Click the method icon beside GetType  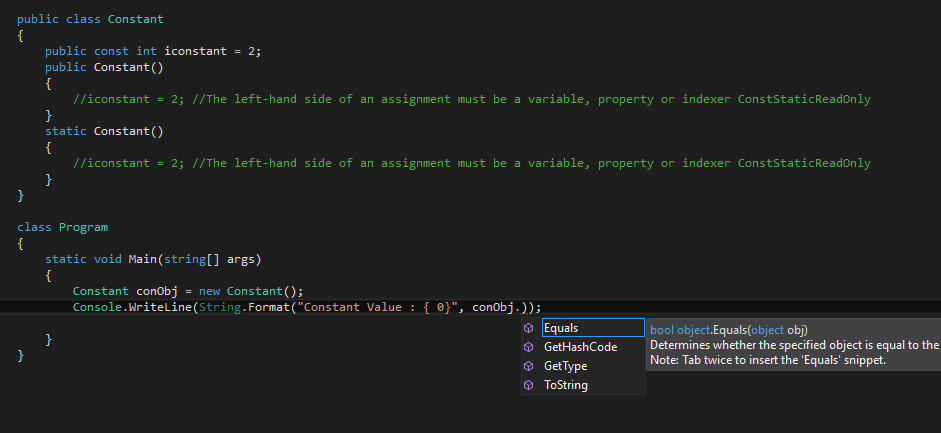(x=529, y=366)
